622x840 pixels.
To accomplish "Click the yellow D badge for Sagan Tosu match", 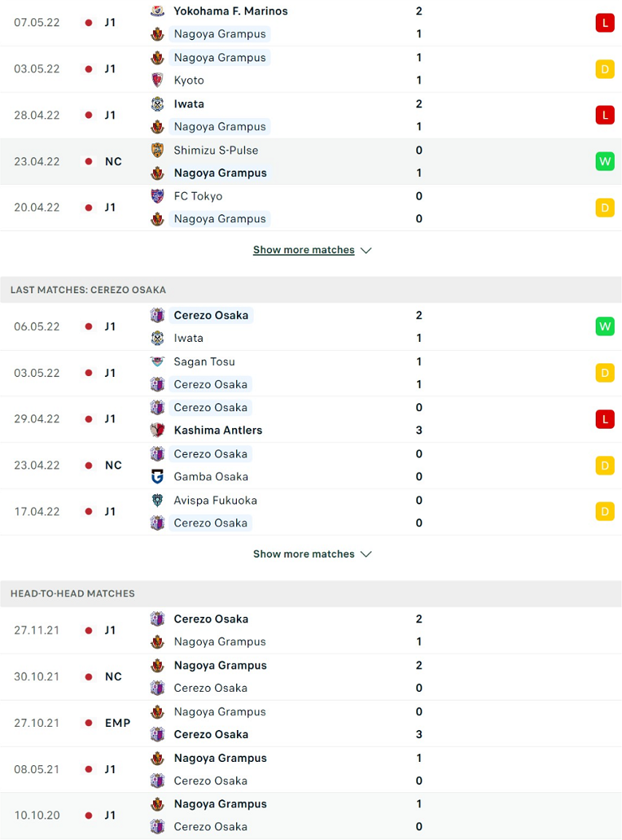I will [x=604, y=373].
